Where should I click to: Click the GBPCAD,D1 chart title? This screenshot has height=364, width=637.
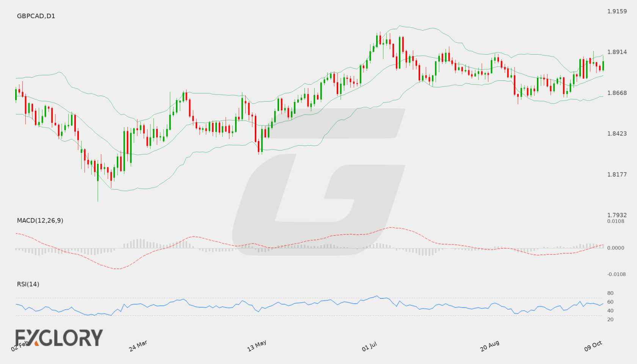click(x=36, y=16)
